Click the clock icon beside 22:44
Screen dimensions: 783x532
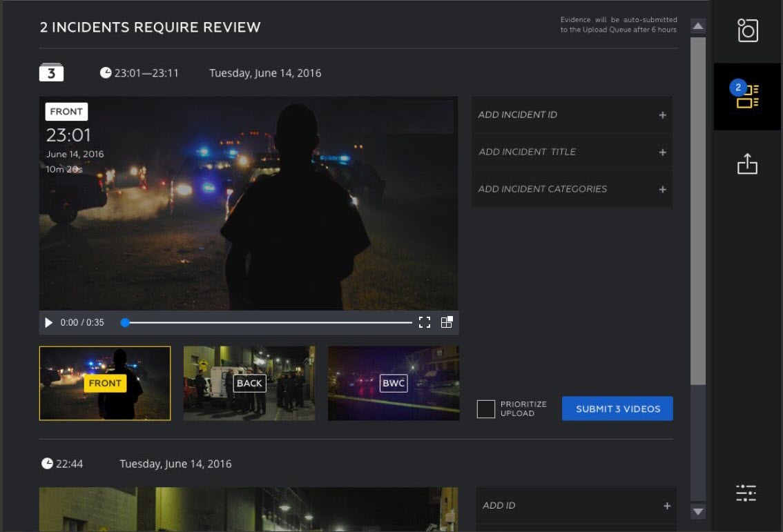(47, 464)
